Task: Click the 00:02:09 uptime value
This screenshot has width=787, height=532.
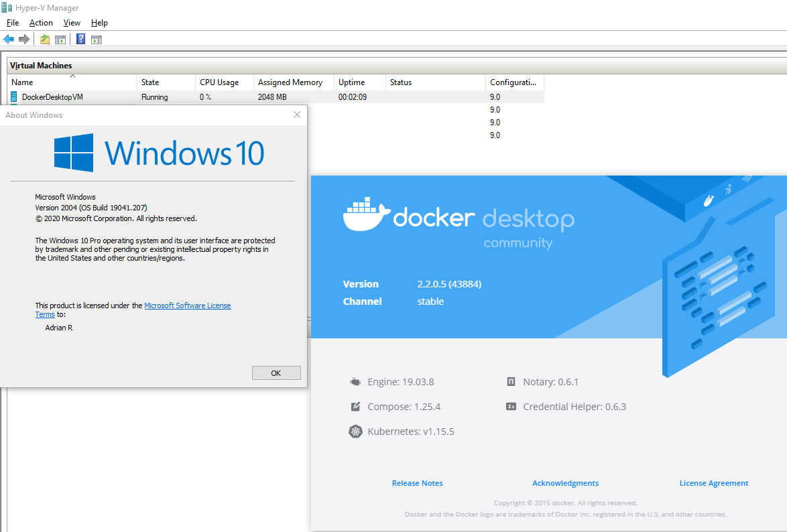Action: [x=353, y=97]
